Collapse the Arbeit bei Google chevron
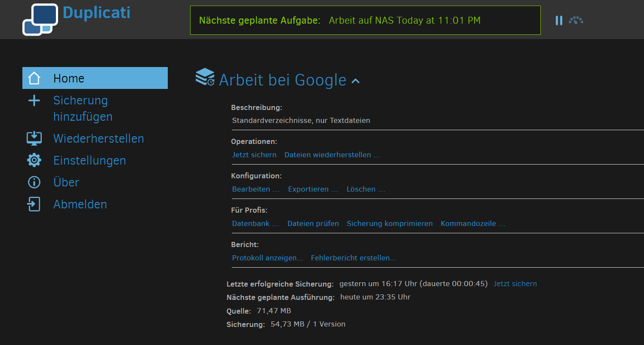644x345 pixels. coord(355,80)
